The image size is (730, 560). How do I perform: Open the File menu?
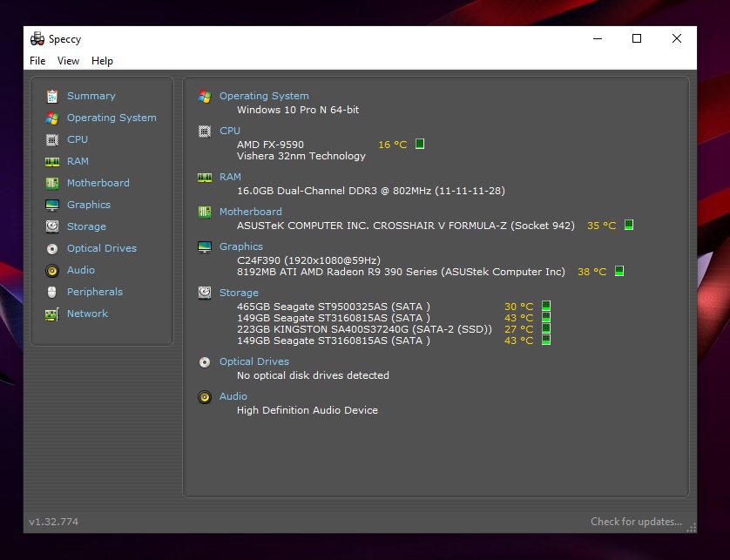[37, 61]
